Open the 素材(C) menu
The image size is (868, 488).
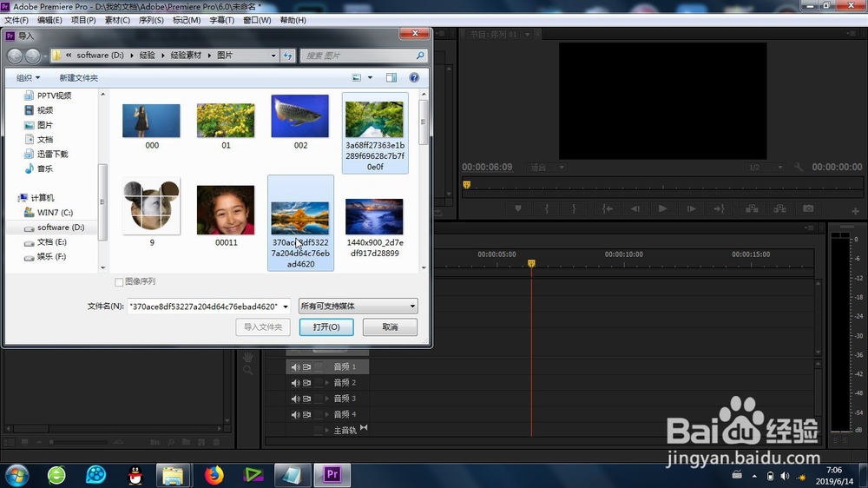(117, 20)
